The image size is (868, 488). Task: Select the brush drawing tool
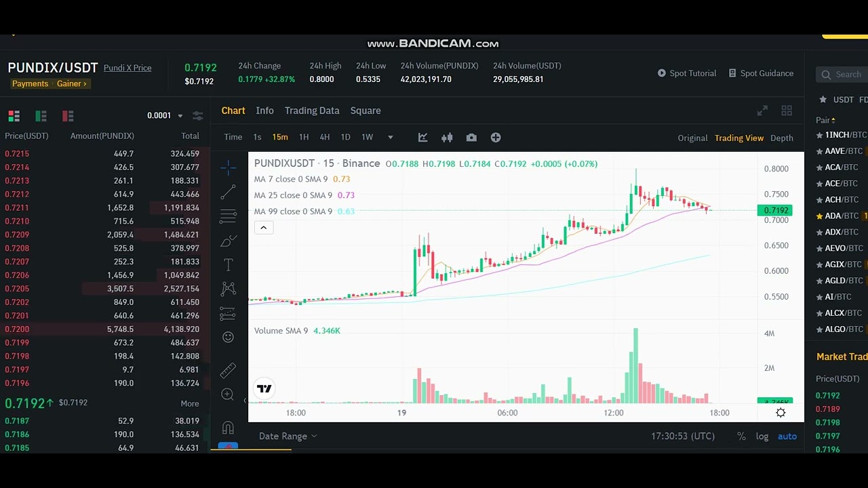228,241
